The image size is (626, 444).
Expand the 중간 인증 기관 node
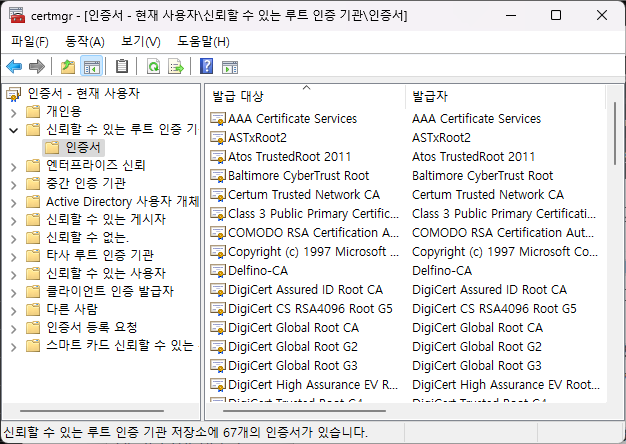pos(14,185)
